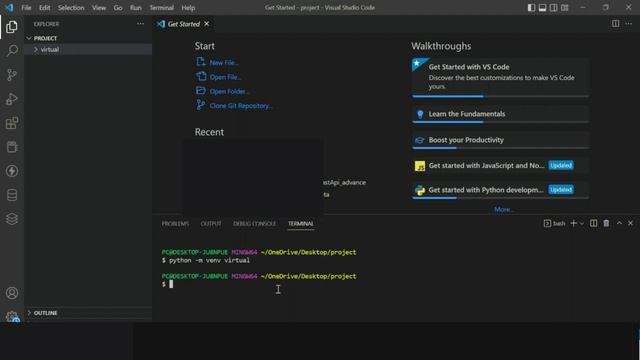Toggle panel layout icon in title bar
This screenshot has width=640, height=360.
[x=542, y=7]
